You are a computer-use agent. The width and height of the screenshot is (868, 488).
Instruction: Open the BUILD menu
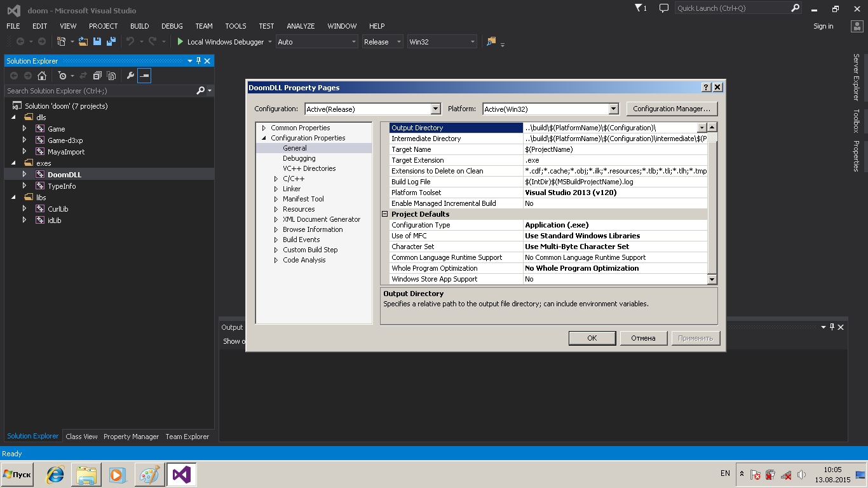coord(139,26)
